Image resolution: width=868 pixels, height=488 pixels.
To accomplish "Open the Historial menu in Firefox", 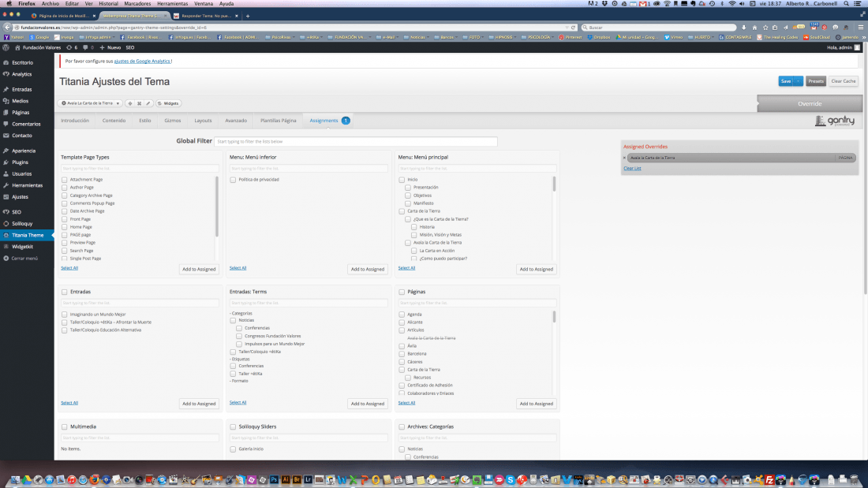I will click(108, 3).
